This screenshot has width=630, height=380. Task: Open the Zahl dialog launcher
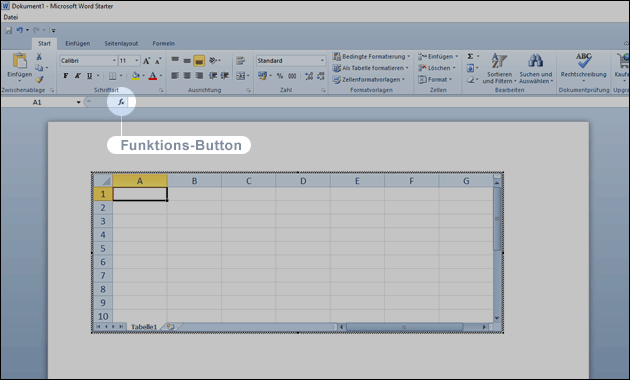[323, 90]
